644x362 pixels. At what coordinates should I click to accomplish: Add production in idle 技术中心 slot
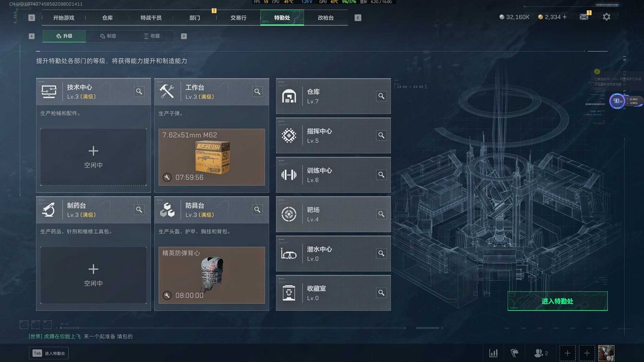93,157
